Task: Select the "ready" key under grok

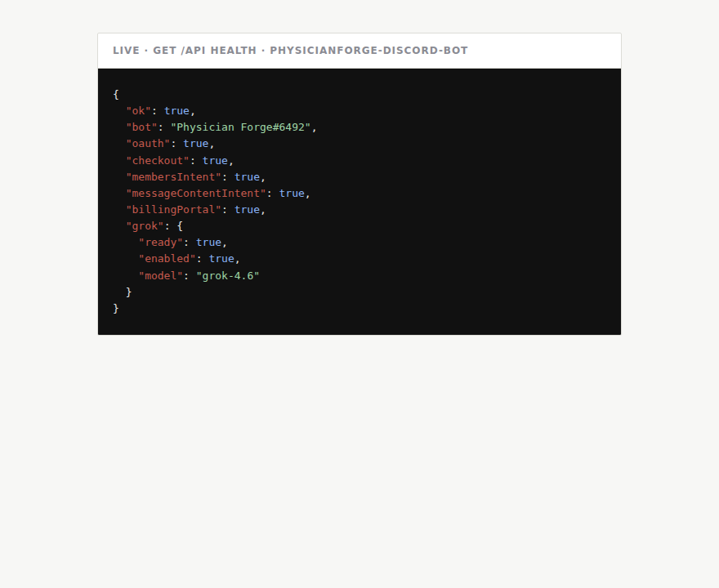Action: [161, 243]
